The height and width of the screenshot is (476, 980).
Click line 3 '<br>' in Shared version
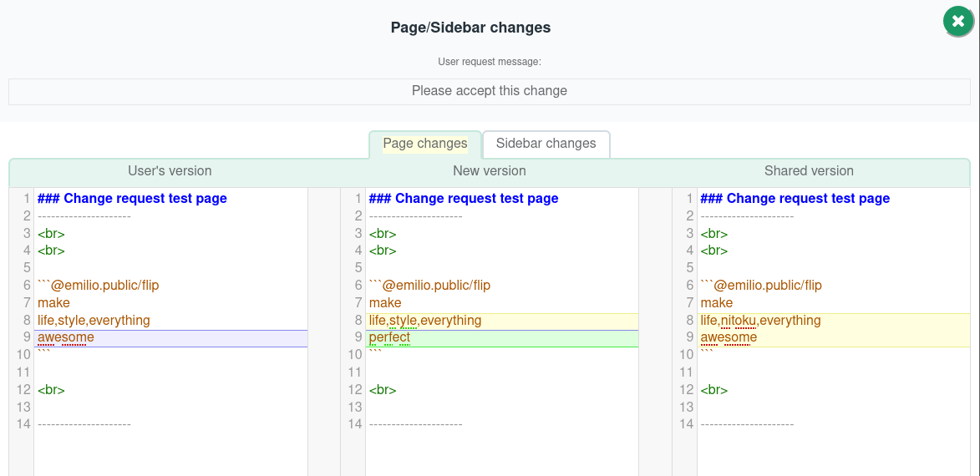714,234
